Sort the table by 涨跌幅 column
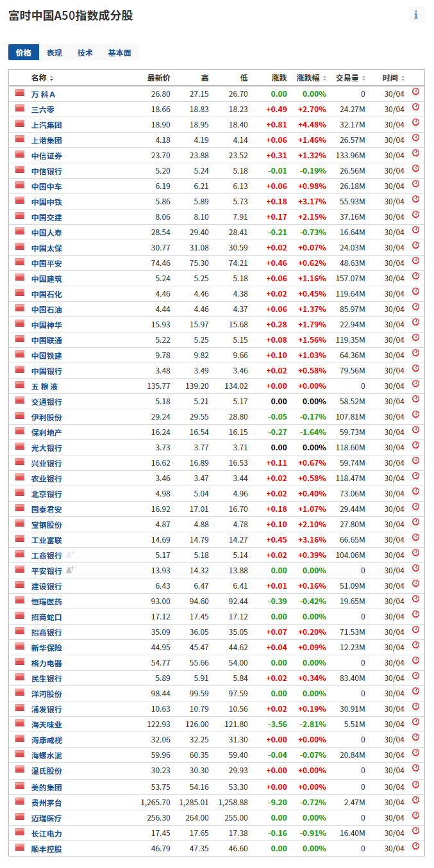This screenshot has width=434, height=868. coord(312,78)
